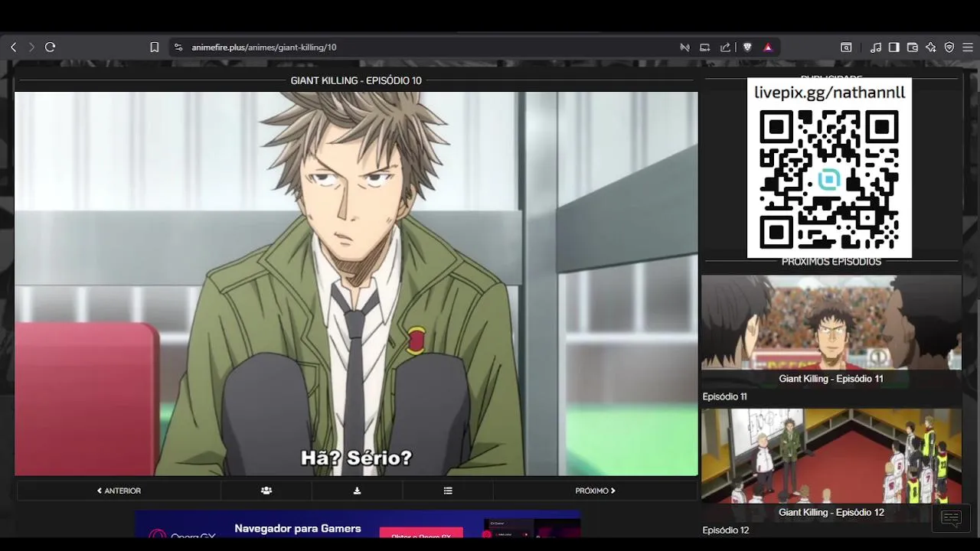Image resolution: width=980 pixels, height=551 pixels.
Task: Open the watch-together group icon below the video
Action: click(x=266, y=491)
